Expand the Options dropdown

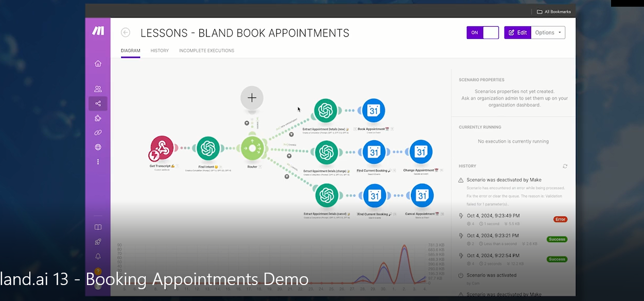548,32
